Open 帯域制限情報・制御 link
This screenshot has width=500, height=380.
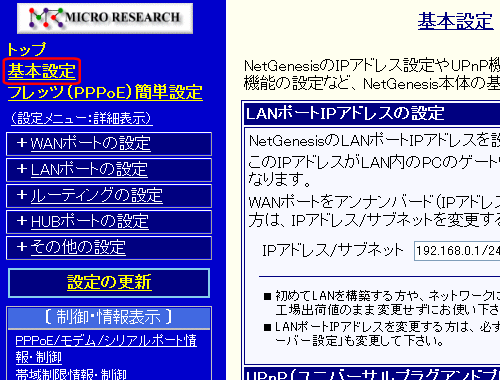point(71,374)
